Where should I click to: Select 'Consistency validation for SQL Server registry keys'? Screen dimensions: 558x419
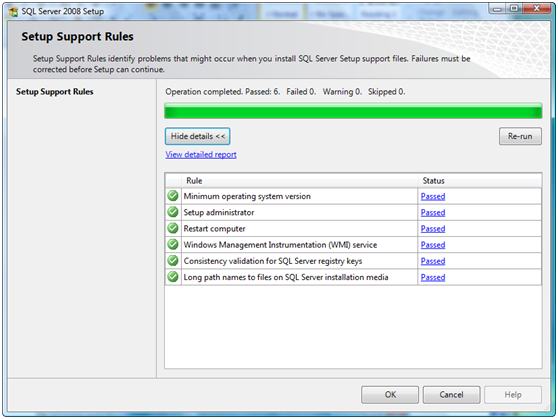tap(273, 261)
